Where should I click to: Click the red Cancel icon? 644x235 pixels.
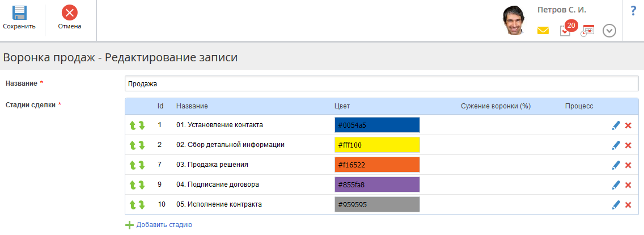point(70,13)
